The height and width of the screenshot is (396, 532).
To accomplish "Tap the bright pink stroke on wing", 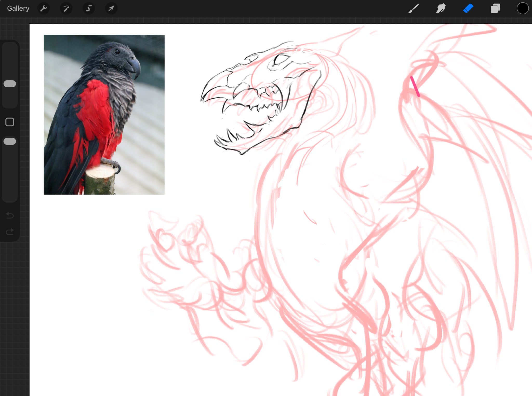I will click(x=415, y=86).
